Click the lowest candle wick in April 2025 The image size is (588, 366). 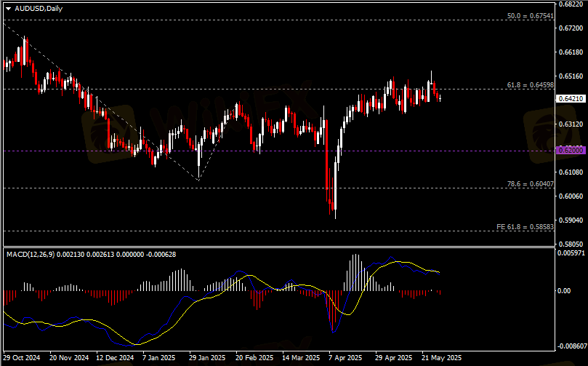(x=335, y=215)
